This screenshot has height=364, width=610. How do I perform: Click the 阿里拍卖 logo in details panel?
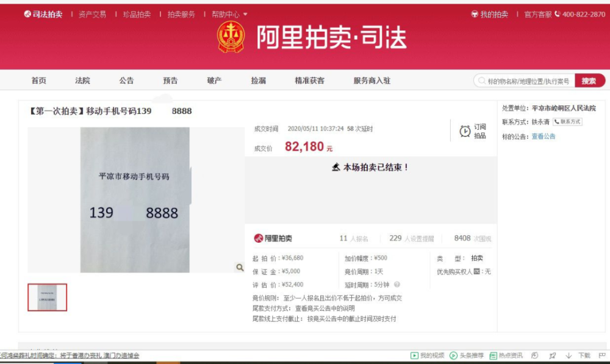click(x=273, y=238)
